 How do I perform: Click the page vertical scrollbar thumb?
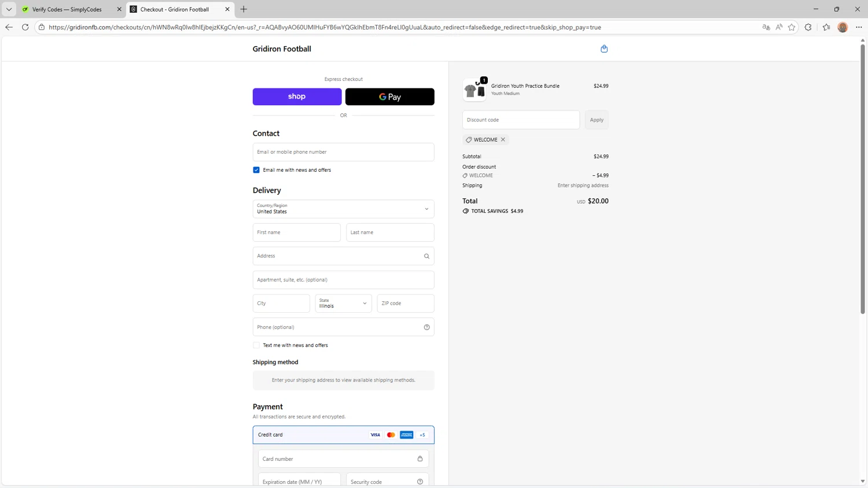(x=863, y=179)
